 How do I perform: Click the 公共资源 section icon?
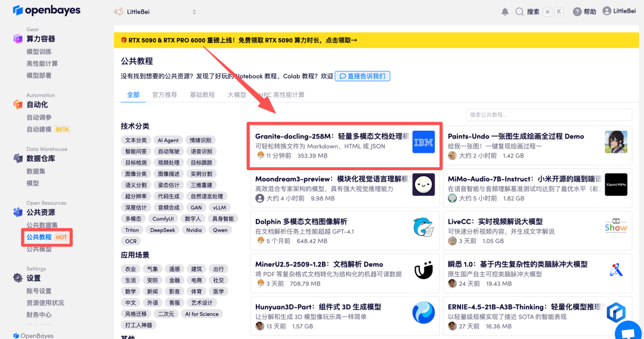pos(18,212)
